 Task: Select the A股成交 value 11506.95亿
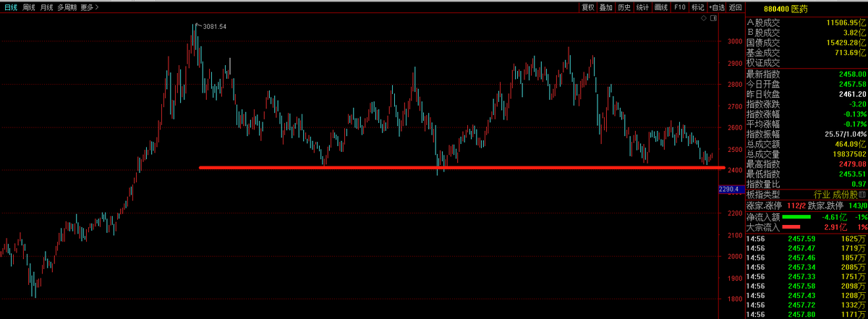click(846, 23)
